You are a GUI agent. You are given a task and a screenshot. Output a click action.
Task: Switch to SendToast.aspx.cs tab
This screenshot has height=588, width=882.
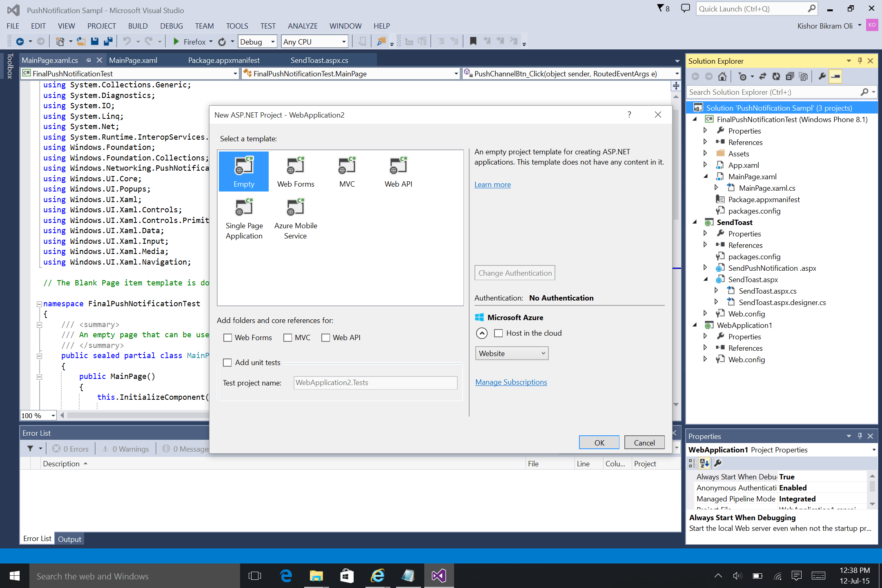tap(319, 60)
